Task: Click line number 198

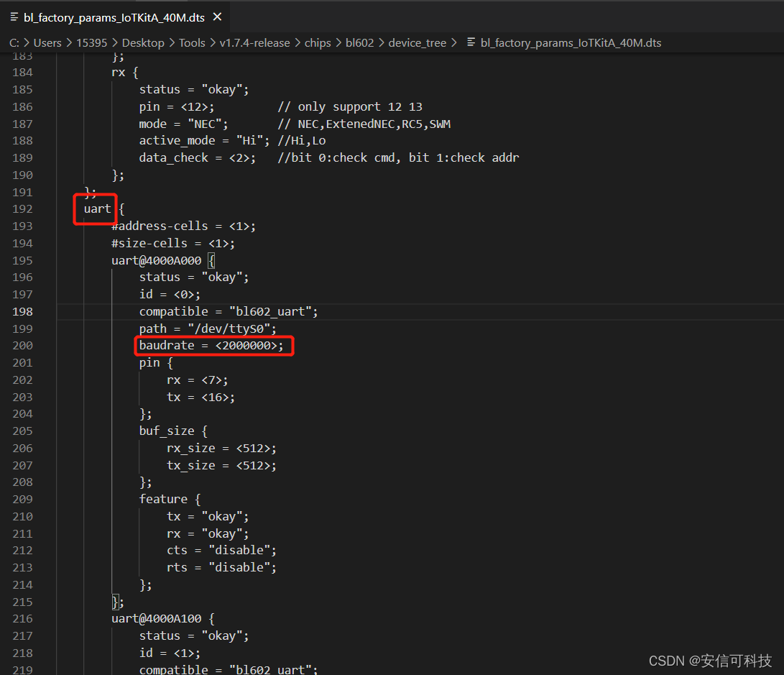Action: tap(22, 311)
